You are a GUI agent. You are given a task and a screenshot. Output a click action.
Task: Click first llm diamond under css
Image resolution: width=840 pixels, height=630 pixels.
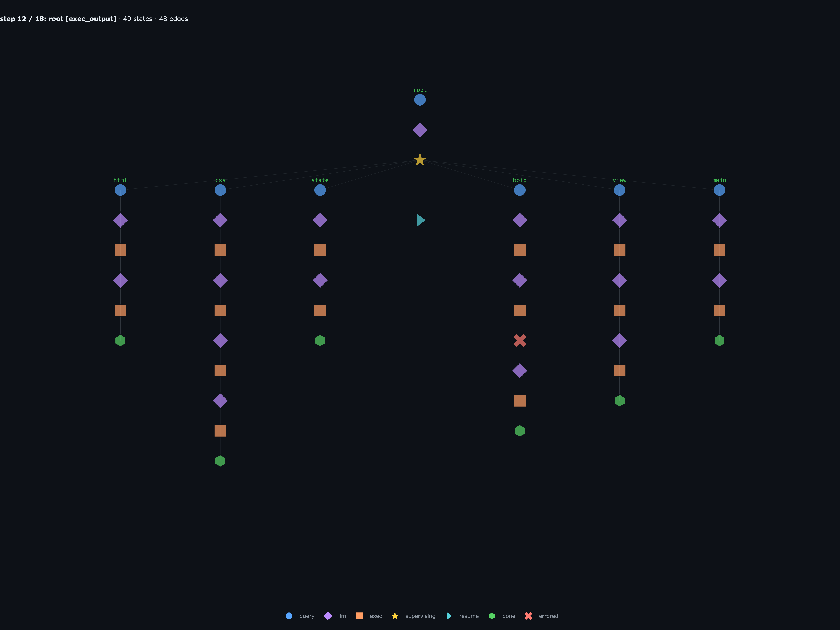[x=220, y=220]
